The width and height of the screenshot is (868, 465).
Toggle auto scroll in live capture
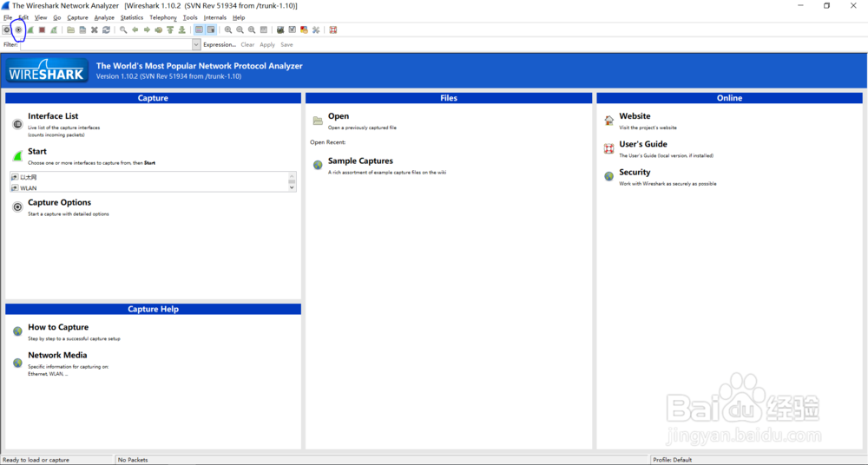[x=211, y=29]
